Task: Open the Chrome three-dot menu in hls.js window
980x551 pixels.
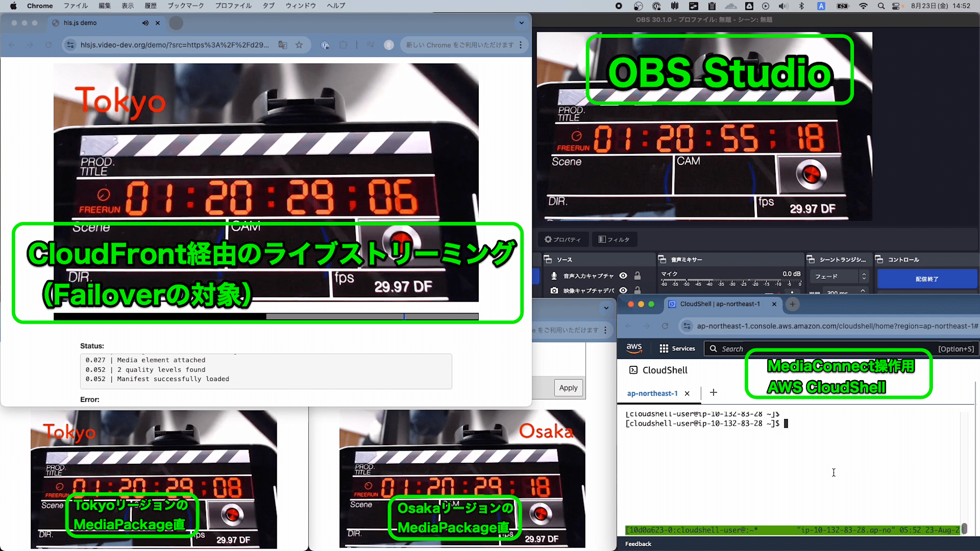Action: (x=521, y=45)
